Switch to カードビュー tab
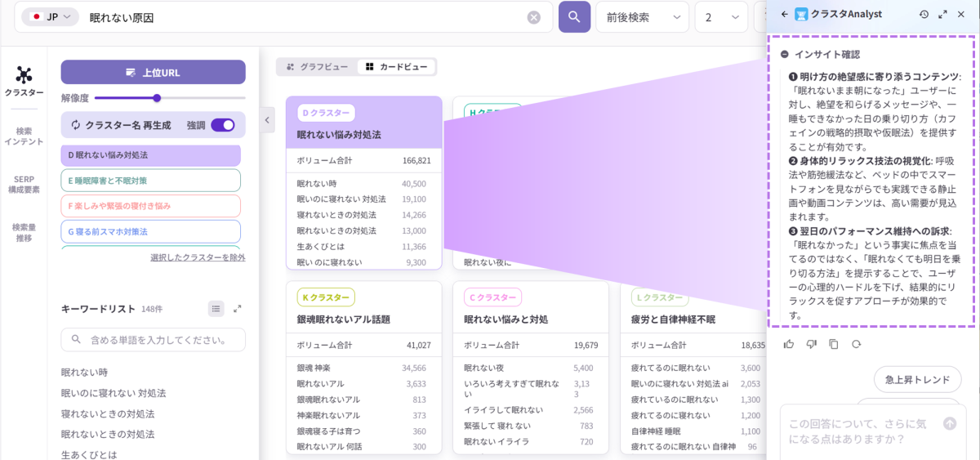Viewport: 980px width, 460px height. click(396, 67)
